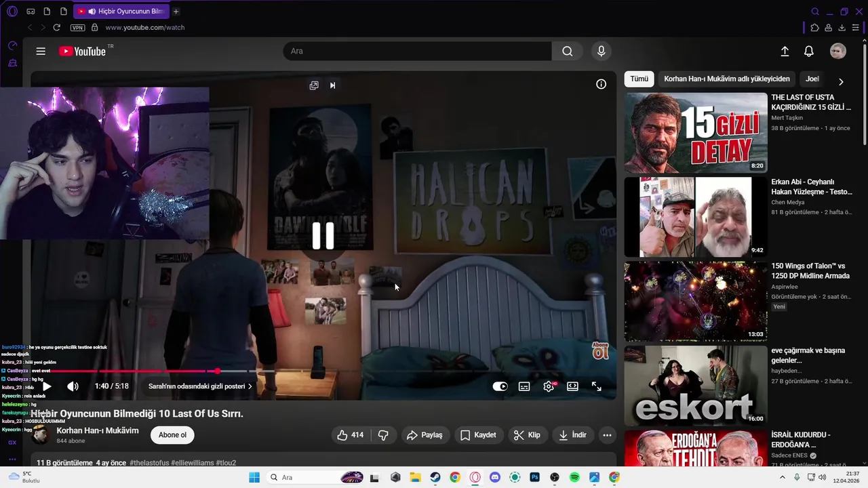
Task: Pop out the video with the detach icon
Action: (x=314, y=85)
